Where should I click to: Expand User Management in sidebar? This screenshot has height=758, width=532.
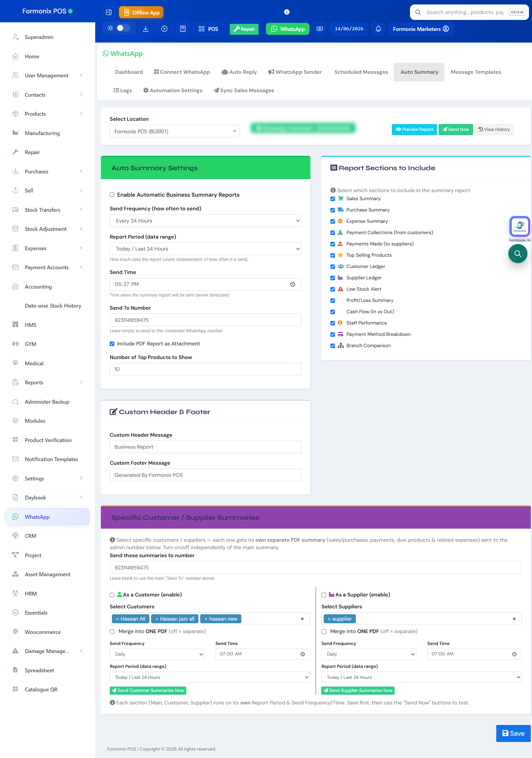click(48, 76)
